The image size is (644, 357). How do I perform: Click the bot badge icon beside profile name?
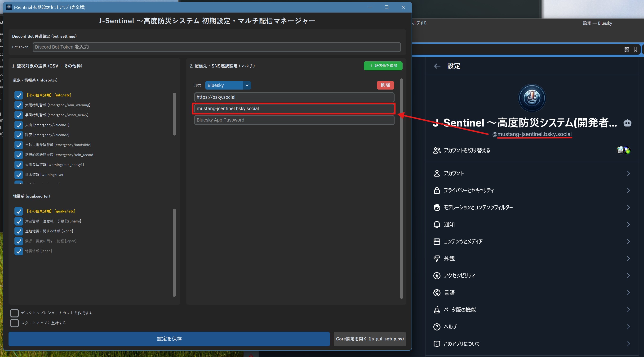(627, 123)
